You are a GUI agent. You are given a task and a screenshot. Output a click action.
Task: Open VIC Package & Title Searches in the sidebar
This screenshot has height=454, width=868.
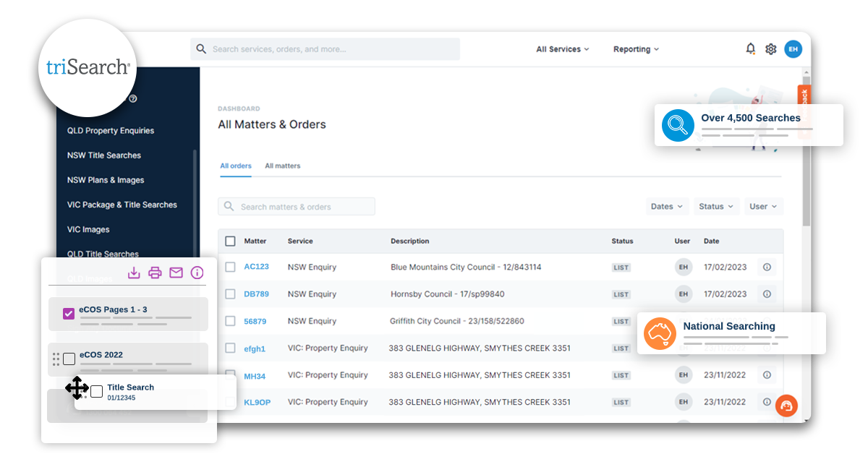click(x=122, y=205)
